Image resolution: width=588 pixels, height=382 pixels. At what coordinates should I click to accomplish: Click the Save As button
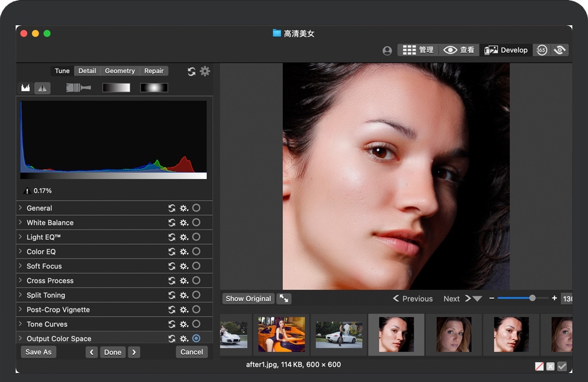(x=39, y=352)
